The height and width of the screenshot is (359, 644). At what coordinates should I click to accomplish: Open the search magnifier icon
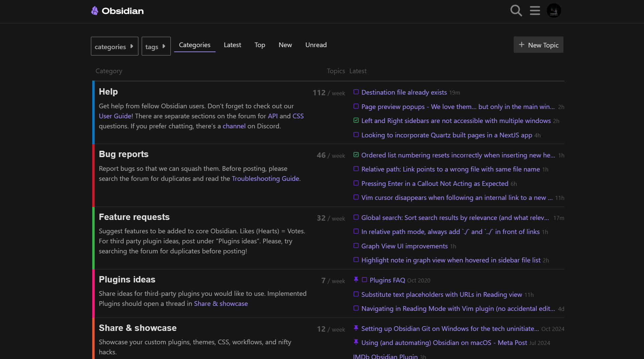click(516, 11)
